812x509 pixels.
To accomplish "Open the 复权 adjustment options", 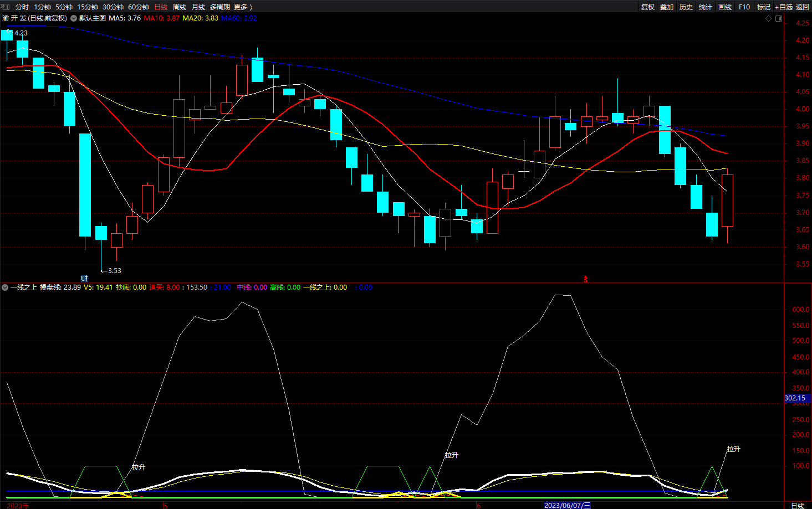I will (648, 7).
